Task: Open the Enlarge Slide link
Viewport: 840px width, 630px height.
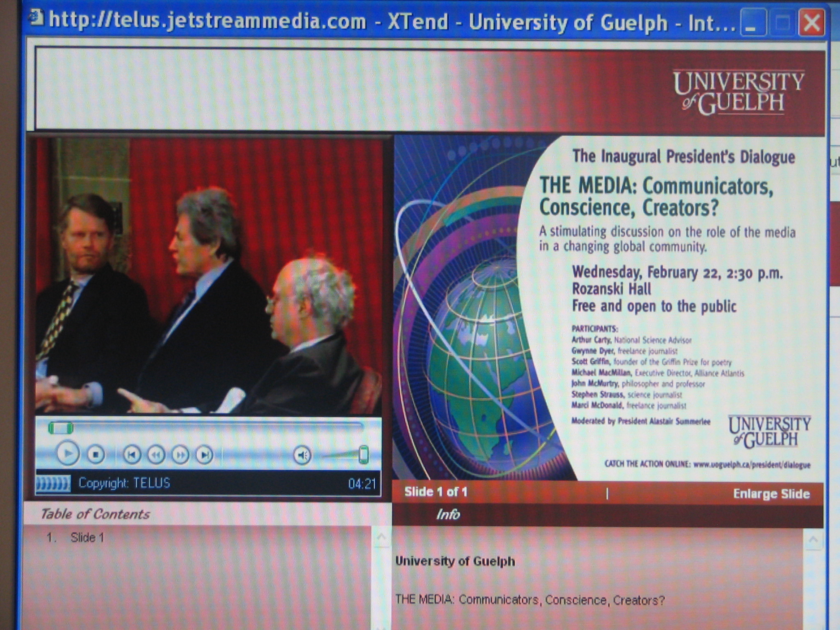Action: coord(771,494)
